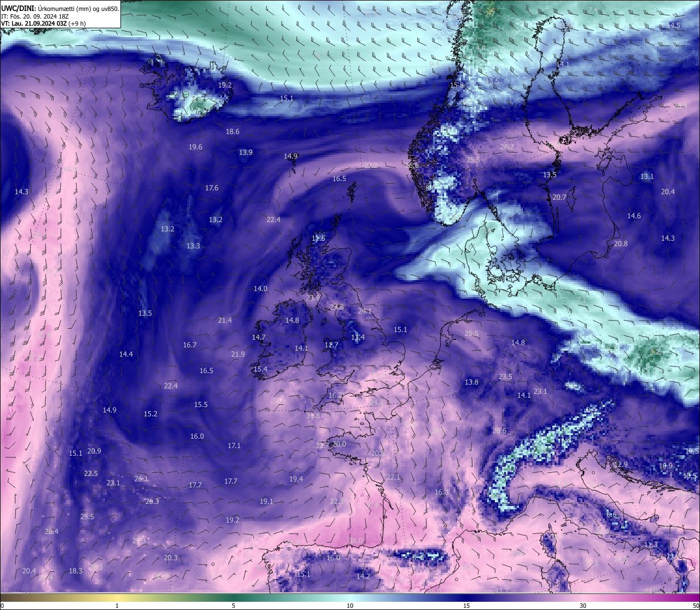Viewport: 700px width, 610px height.
Task: Click colorbar label 30
Action: [x=583, y=606]
